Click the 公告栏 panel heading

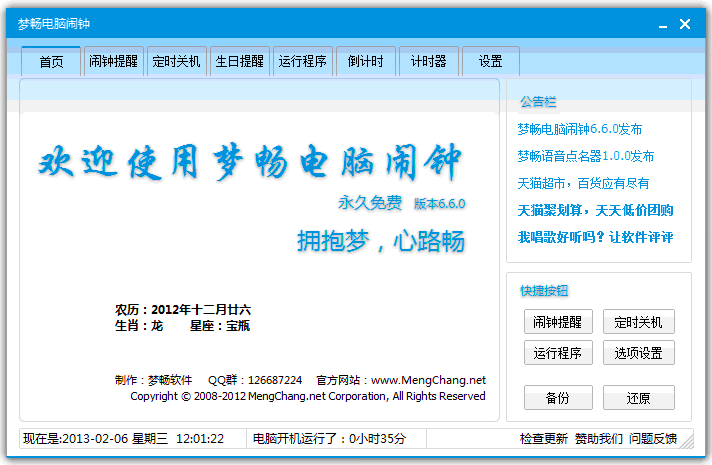click(x=538, y=102)
